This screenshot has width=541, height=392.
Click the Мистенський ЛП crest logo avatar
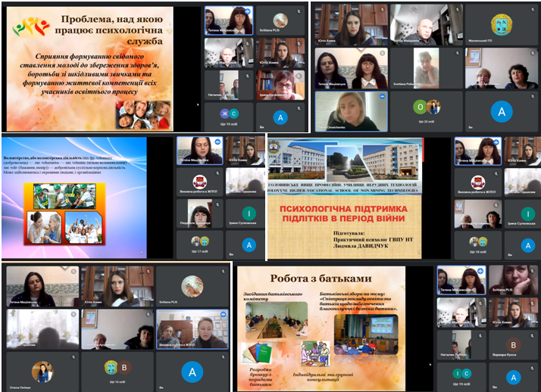click(501, 23)
